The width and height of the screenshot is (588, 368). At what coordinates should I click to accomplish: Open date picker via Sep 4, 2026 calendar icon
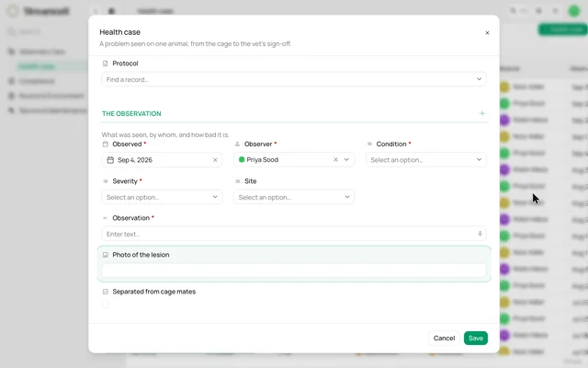110,160
